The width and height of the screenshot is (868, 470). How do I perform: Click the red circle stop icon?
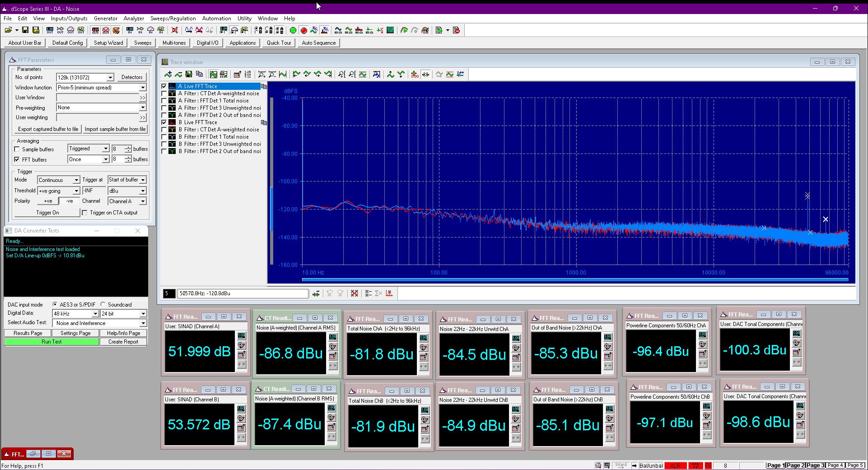(303, 30)
